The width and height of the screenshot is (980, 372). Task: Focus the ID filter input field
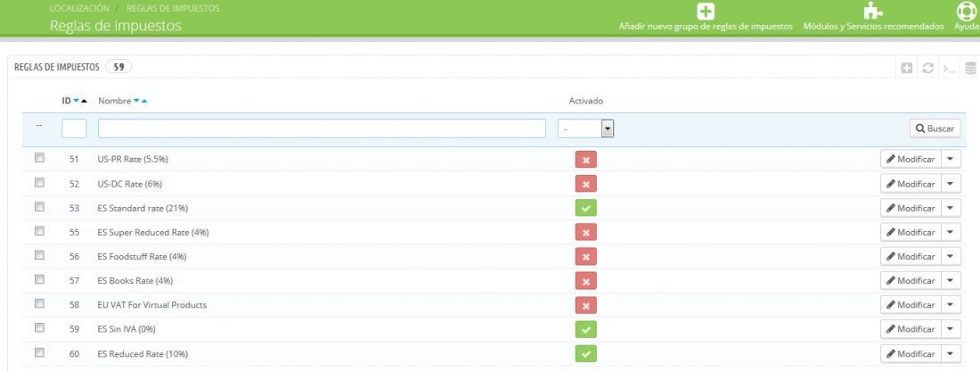pyautogui.click(x=74, y=128)
